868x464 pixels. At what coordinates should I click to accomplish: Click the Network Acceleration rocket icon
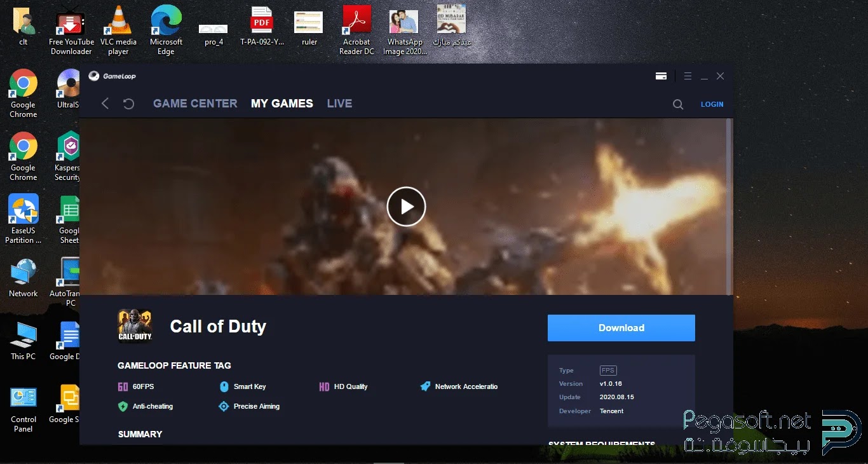click(x=425, y=386)
